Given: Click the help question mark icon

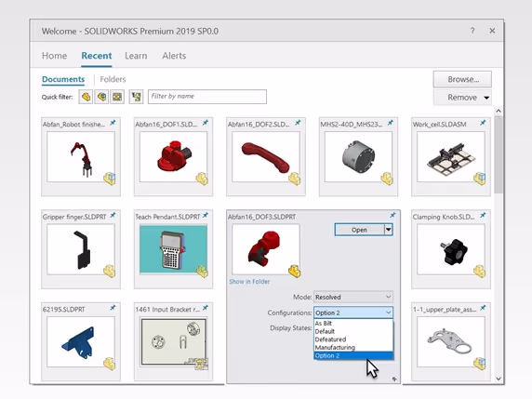Looking at the screenshot, I should coord(472,31).
